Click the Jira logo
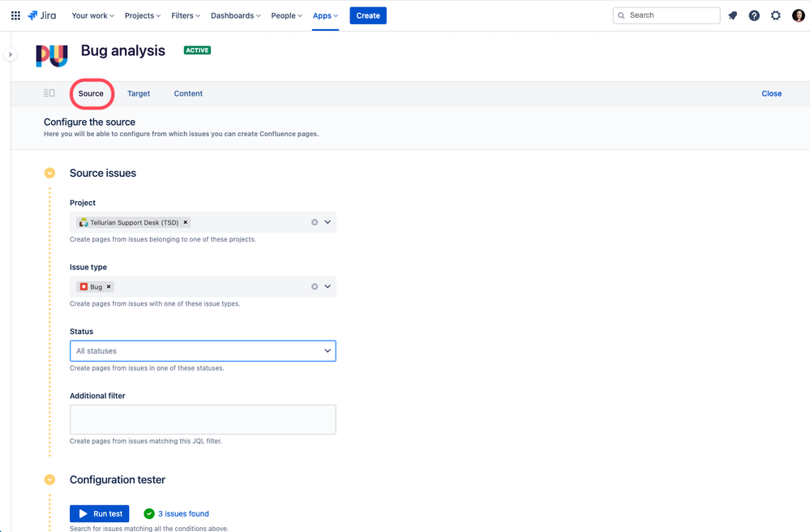Viewport: 810px width, 532px height. point(41,15)
